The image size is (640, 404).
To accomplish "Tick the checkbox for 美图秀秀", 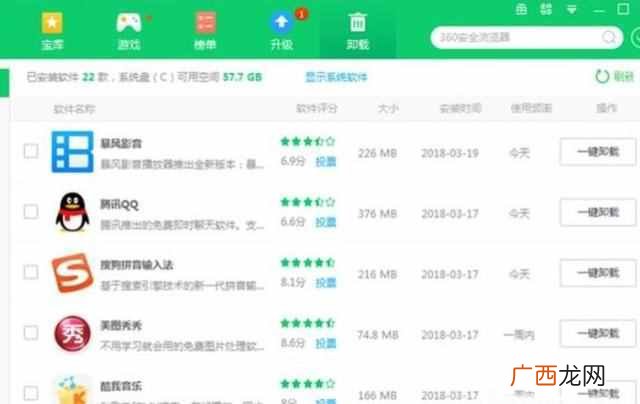I will [31, 333].
